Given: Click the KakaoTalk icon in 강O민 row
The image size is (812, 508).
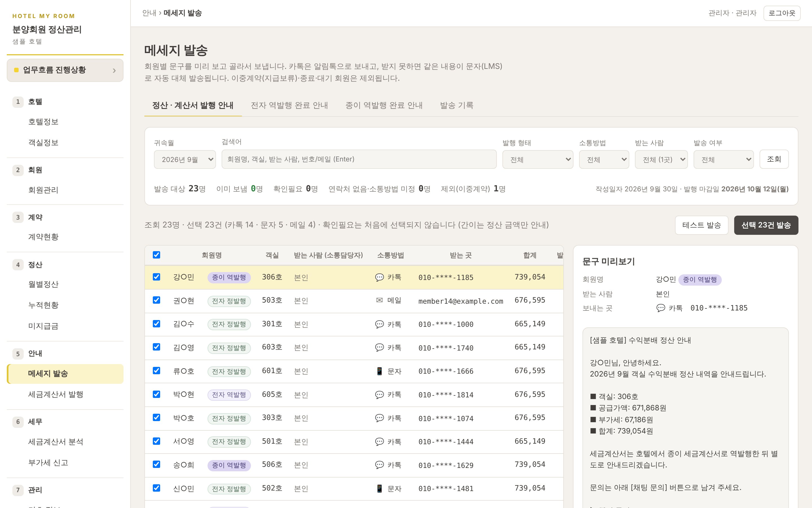Looking at the screenshot, I should click(379, 277).
